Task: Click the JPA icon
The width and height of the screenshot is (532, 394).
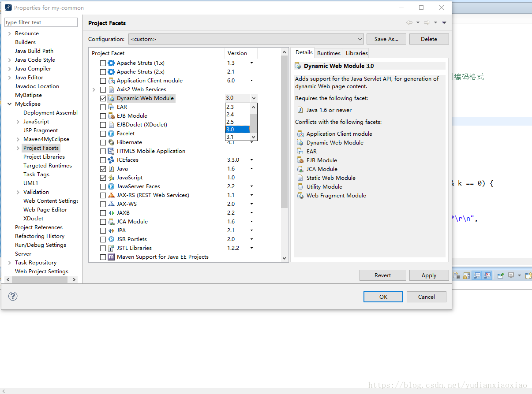Action: point(111,230)
